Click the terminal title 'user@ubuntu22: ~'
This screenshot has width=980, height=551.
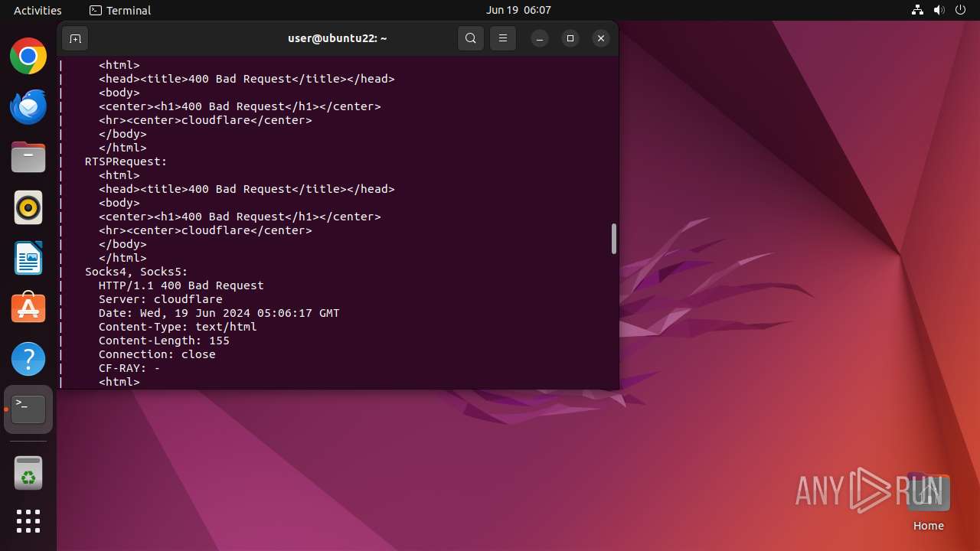pyautogui.click(x=338, y=38)
